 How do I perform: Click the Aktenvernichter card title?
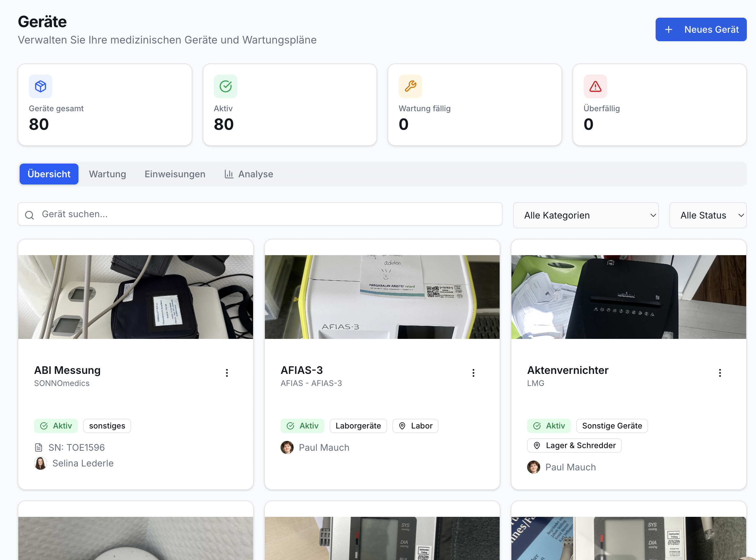coord(568,370)
